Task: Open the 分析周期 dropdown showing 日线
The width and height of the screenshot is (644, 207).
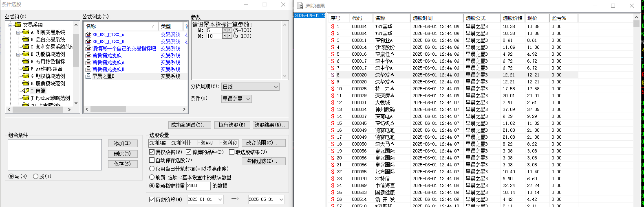Action: pyautogui.click(x=250, y=87)
